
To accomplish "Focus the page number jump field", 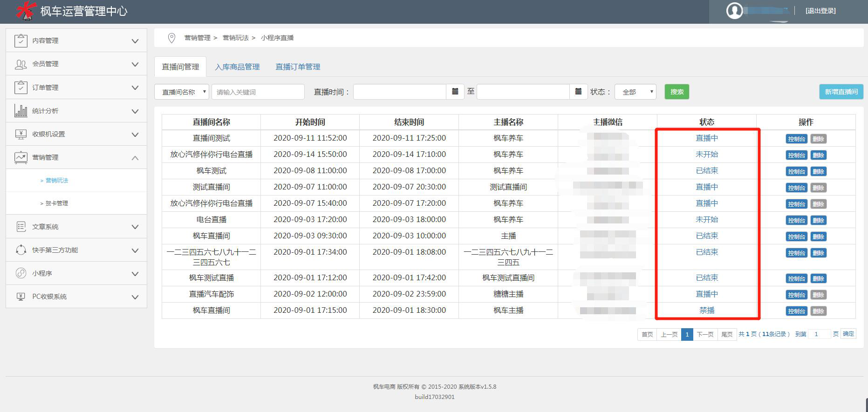I will (819, 334).
